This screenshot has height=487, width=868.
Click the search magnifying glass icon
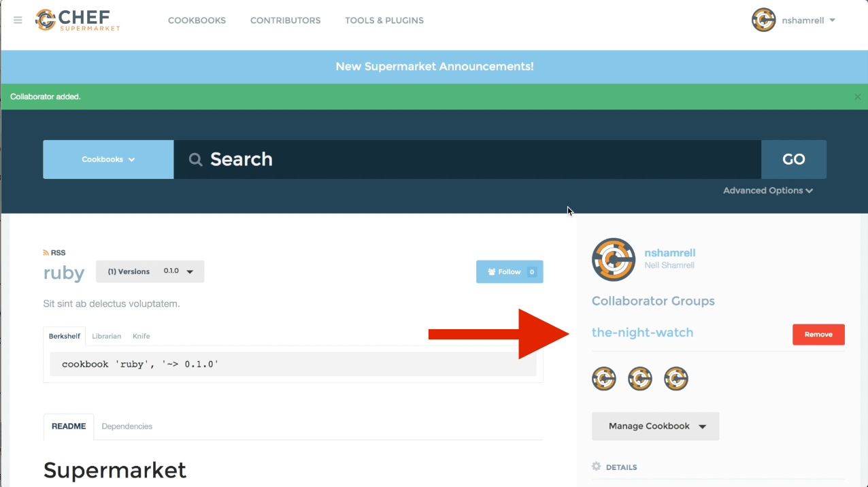pos(195,159)
